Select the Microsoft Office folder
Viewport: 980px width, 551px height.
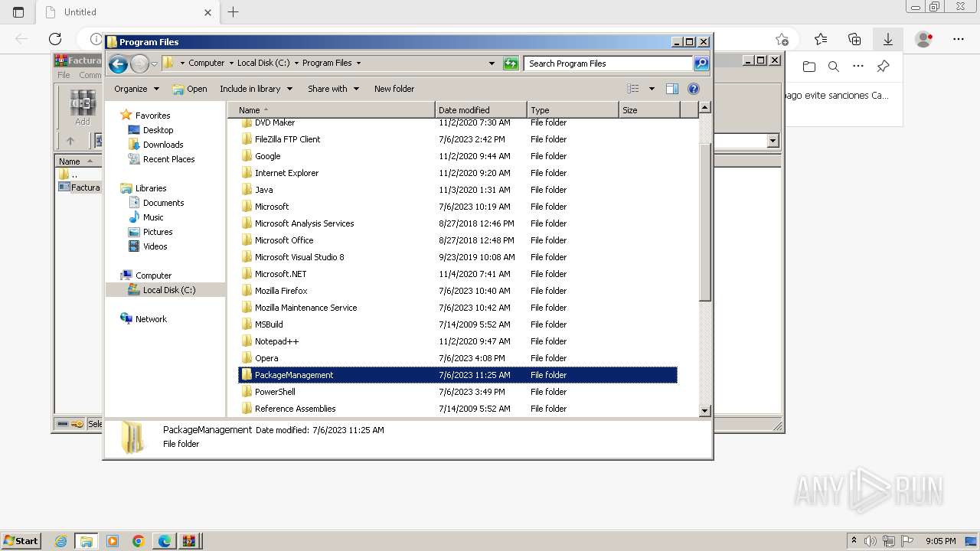[284, 240]
